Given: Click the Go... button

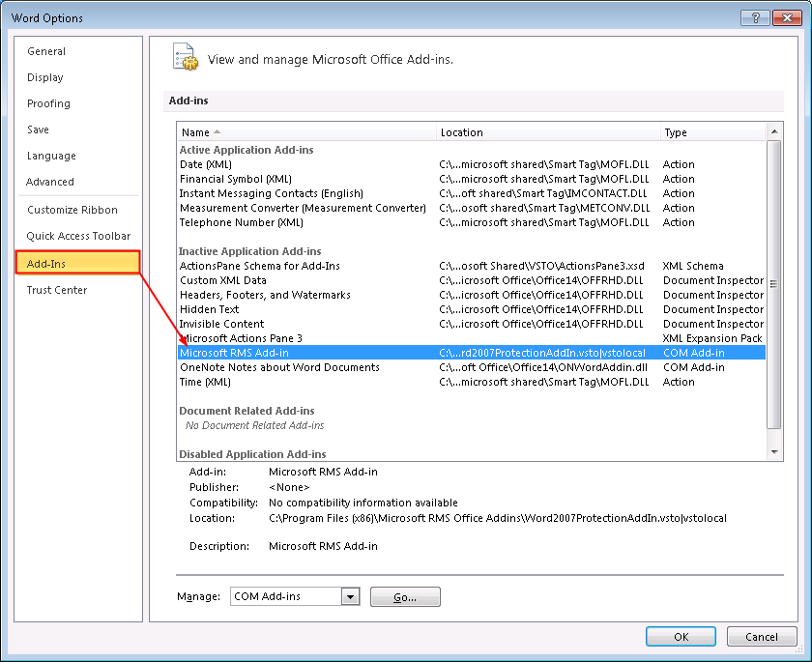Looking at the screenshot, I should coord(405,597).
